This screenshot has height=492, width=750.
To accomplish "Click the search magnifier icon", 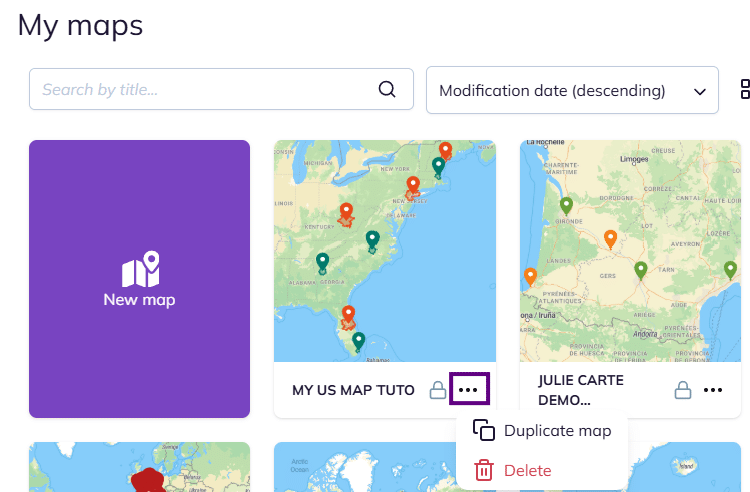I will 387,90.
